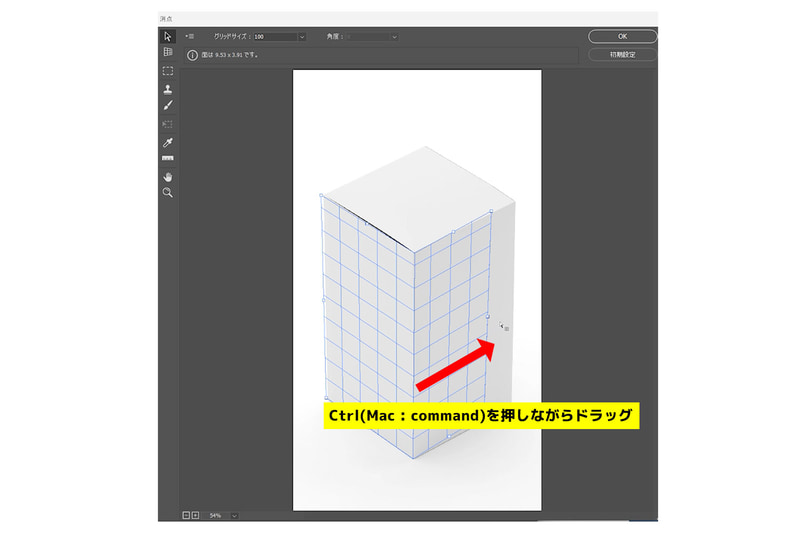Open the Vanishing Point flyout menu icon
The width and height of the screenshot is (800, 533).
click(190, 36)
